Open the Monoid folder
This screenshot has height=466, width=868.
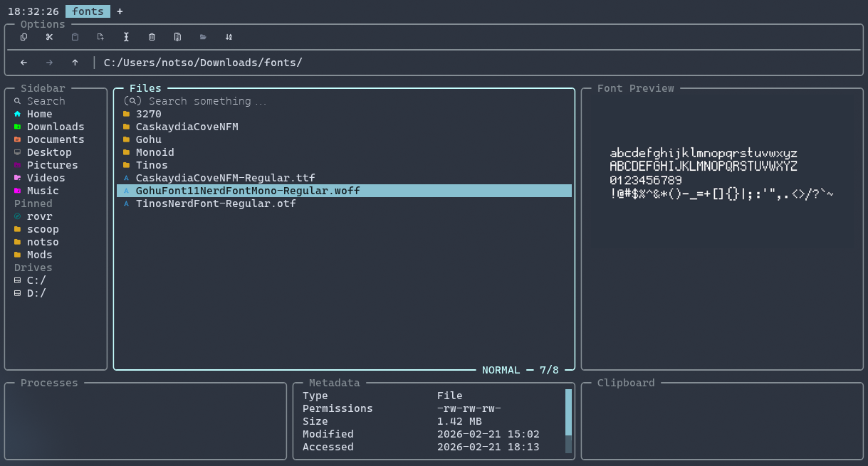pyautogui.click(x=155, y=152)
